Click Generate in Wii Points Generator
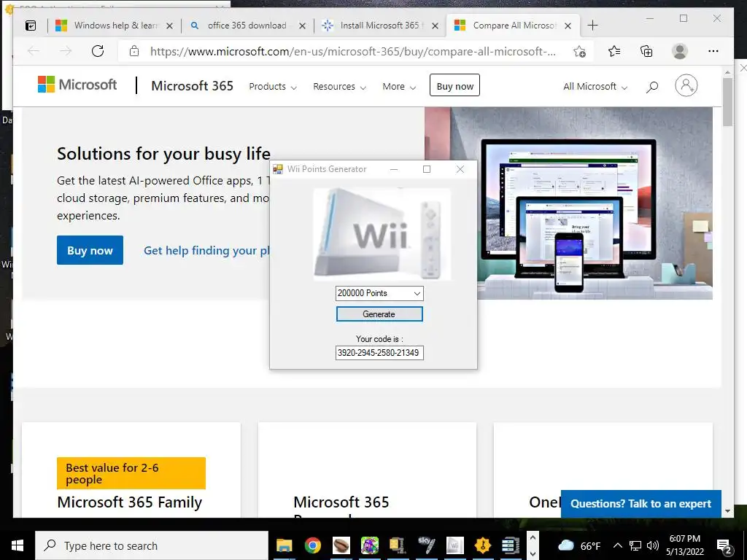 pyautogui.click(x=379, y=314)
